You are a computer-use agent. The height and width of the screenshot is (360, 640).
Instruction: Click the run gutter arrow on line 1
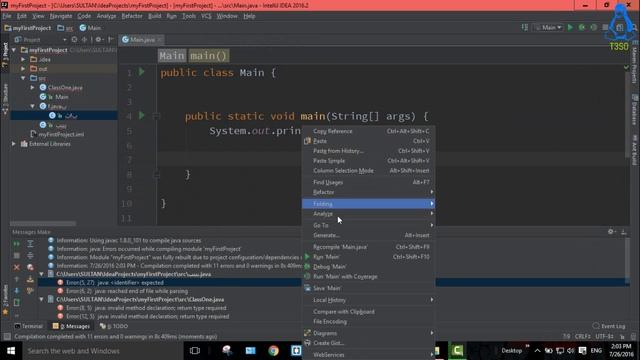pyautogui.click(x=142, y=72)
